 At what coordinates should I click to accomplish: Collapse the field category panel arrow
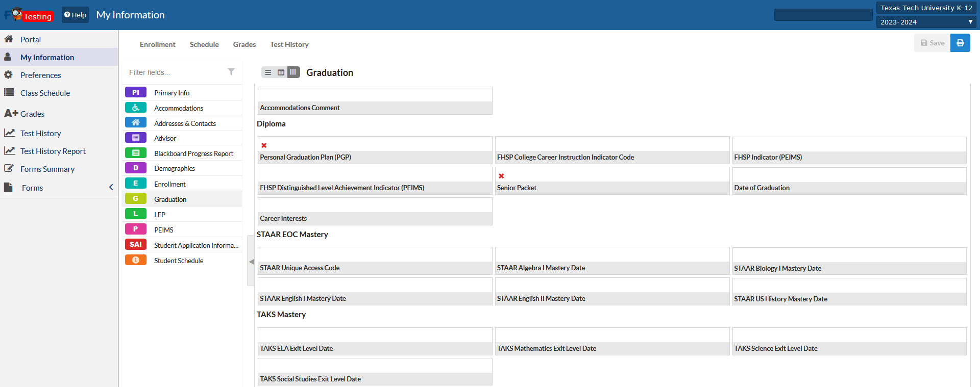(251, 262)
